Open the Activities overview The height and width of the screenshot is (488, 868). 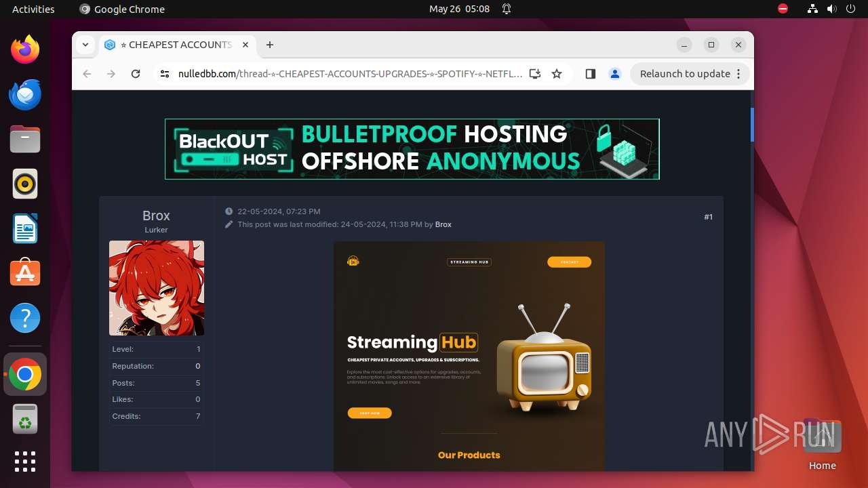tap(33, 9)
